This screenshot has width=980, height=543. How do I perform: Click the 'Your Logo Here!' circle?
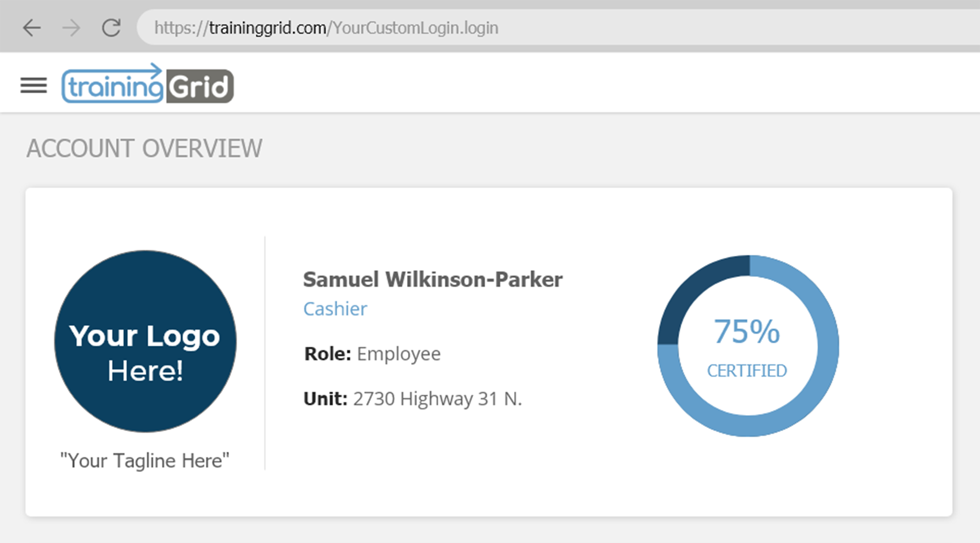145,341
